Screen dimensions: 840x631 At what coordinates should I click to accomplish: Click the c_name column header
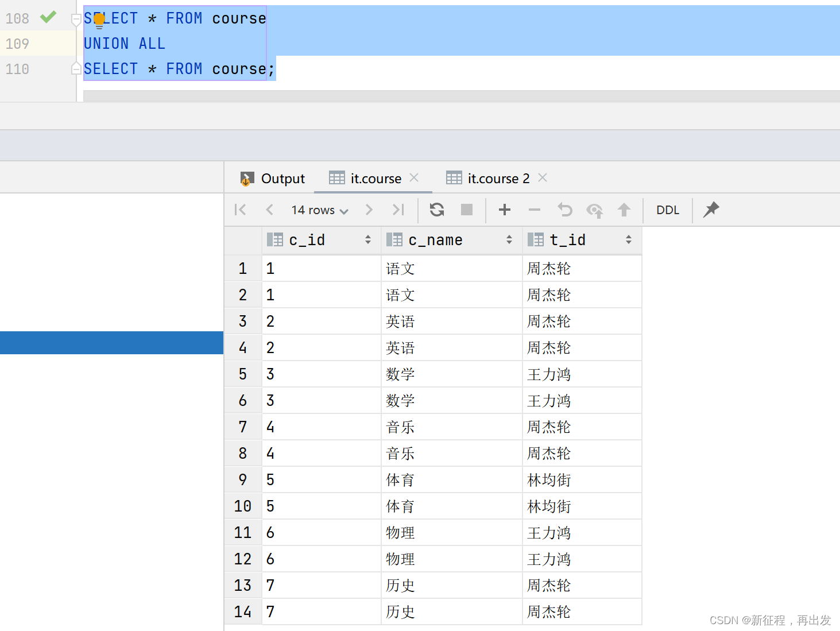(452, 240)
